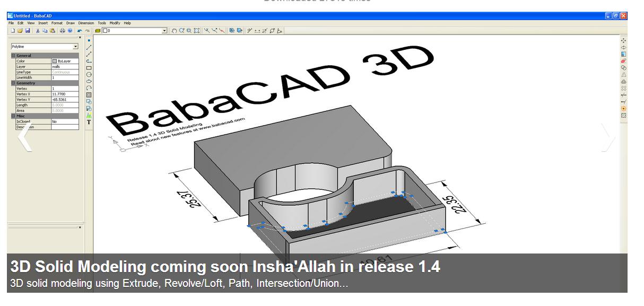Click the Hatch tool icon
644x306 pixels.
(x=624, y=115)
